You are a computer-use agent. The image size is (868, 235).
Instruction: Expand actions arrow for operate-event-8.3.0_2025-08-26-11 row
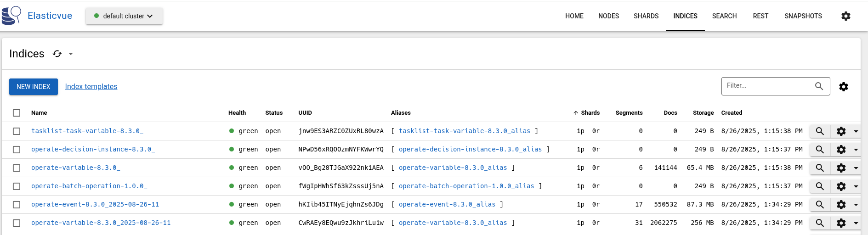pos(856,205)
